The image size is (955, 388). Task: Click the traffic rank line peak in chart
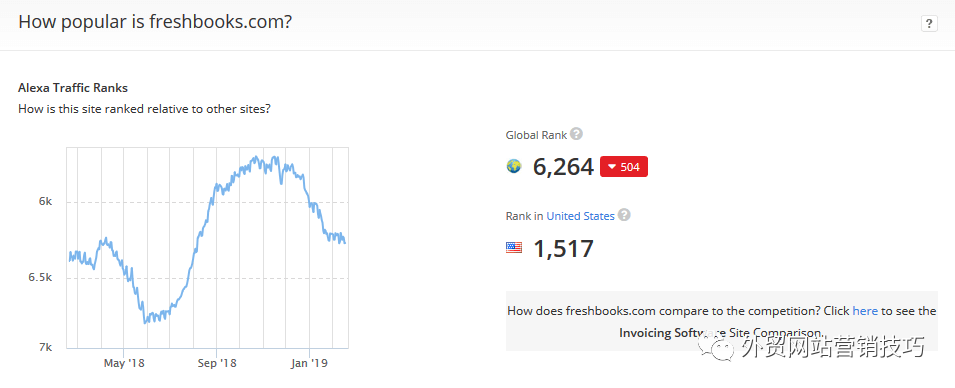coord(256,158)
